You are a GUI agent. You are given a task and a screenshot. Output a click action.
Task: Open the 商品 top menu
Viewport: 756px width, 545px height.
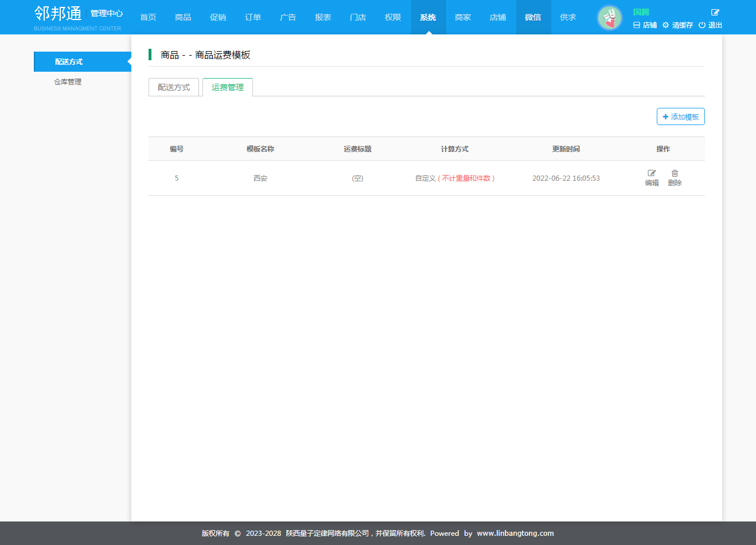(x=183, y=17)
